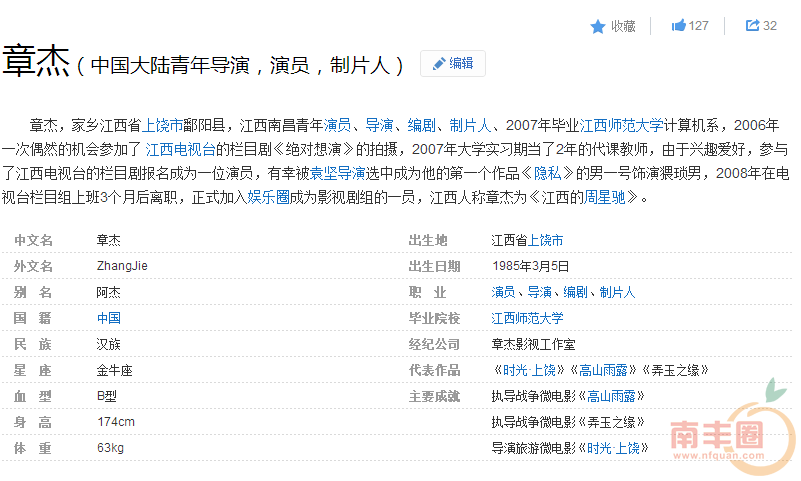Click subtitle 中国大陆青年导演，演员，制片人
The image size is (801, 481).
[240, 65]
